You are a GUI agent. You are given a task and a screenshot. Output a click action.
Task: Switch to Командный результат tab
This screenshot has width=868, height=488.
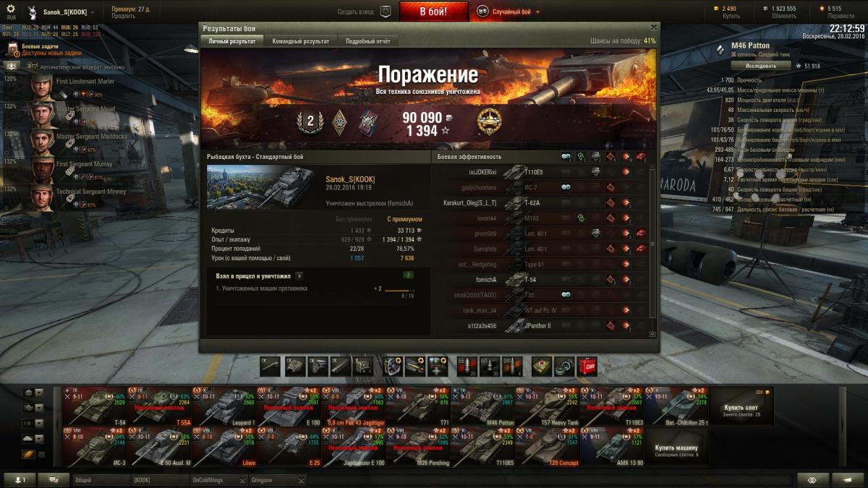pos(300,41)
